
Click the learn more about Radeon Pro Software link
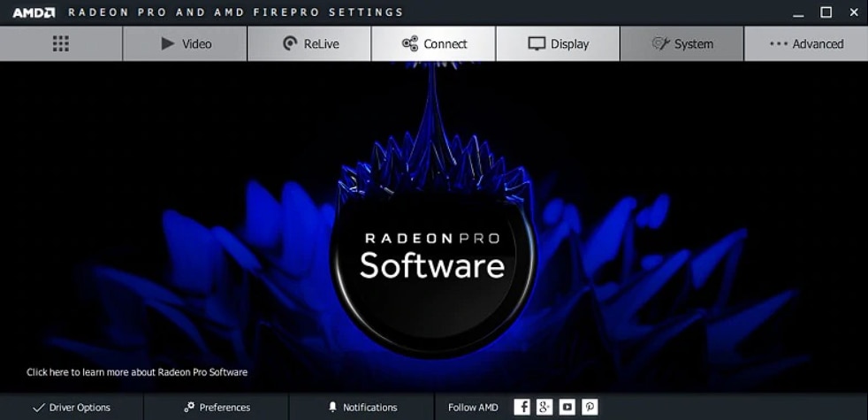pos(137,372)
